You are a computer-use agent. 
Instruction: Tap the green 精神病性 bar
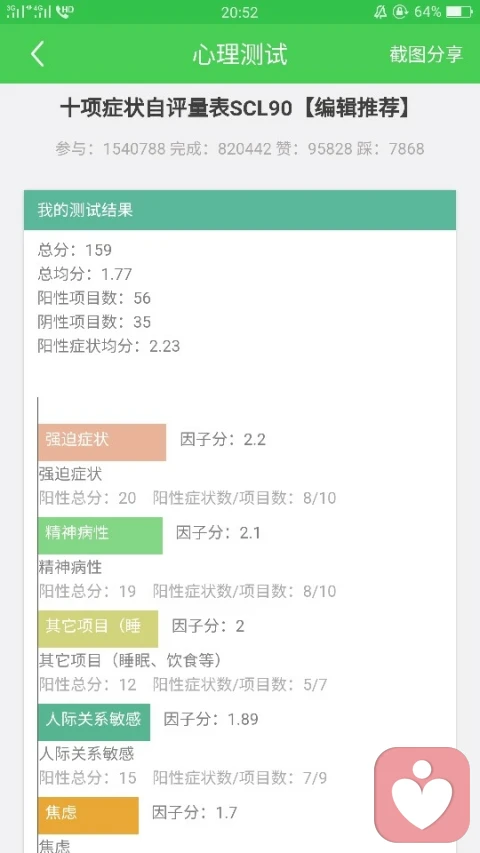coord(100,535)
